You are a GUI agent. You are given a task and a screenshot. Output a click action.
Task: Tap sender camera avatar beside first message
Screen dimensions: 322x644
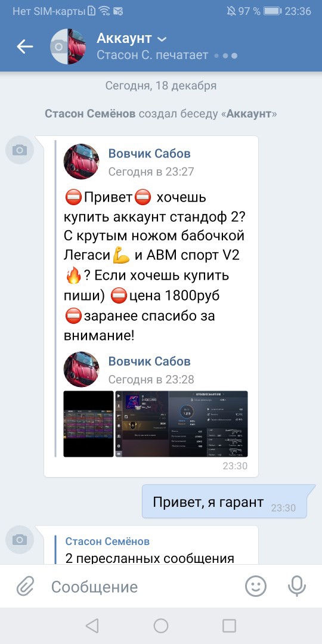pos(19,150)
